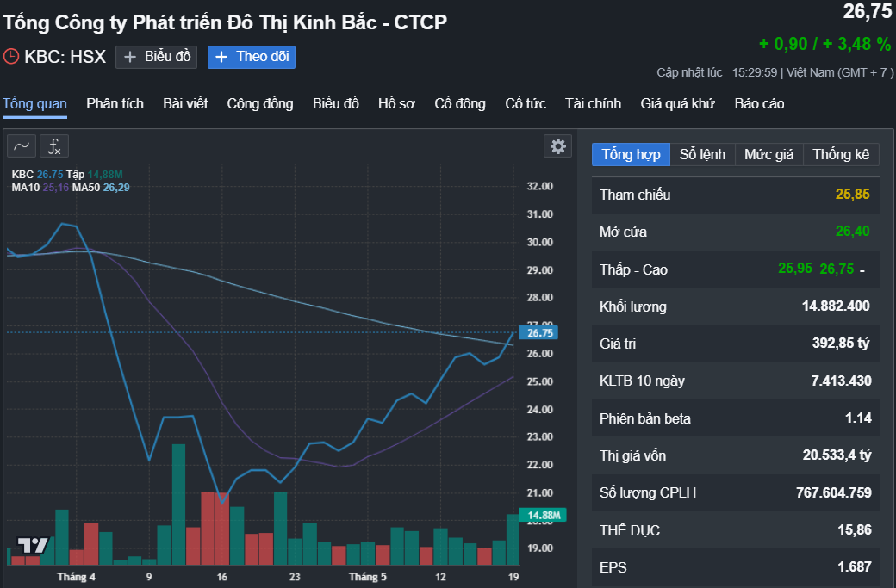The image size is (896, 588).
Task: Open the fx indicators tool
Action: [x=53, y=145]
